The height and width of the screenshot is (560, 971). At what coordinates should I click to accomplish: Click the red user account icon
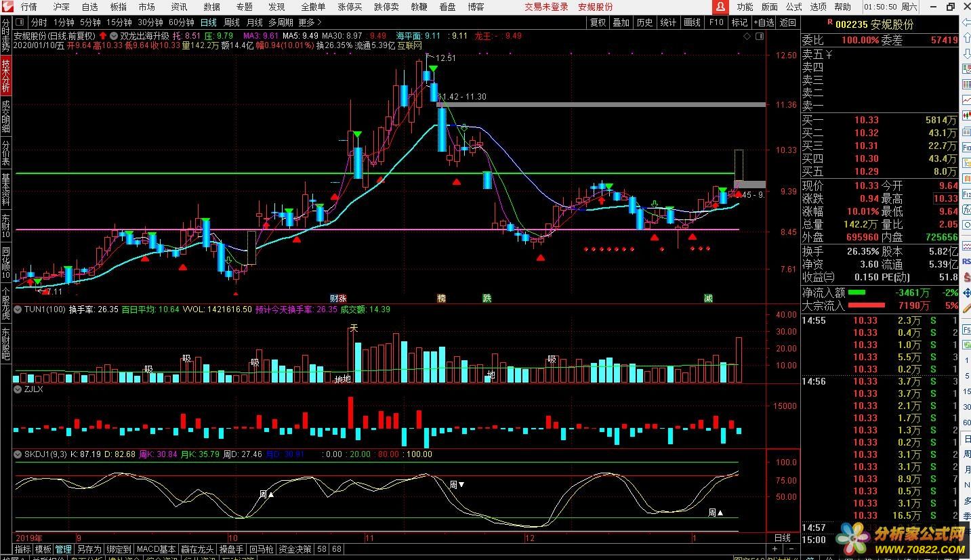(x=720, y=7)
